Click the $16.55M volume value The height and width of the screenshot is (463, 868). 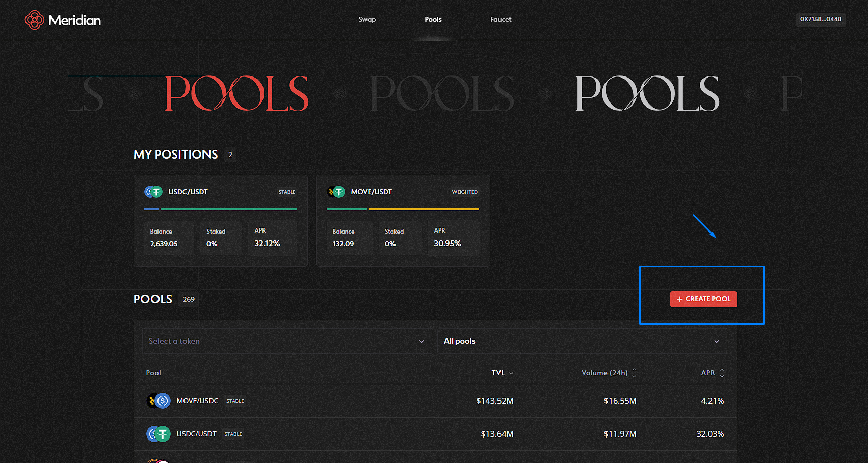pos(620,401)
